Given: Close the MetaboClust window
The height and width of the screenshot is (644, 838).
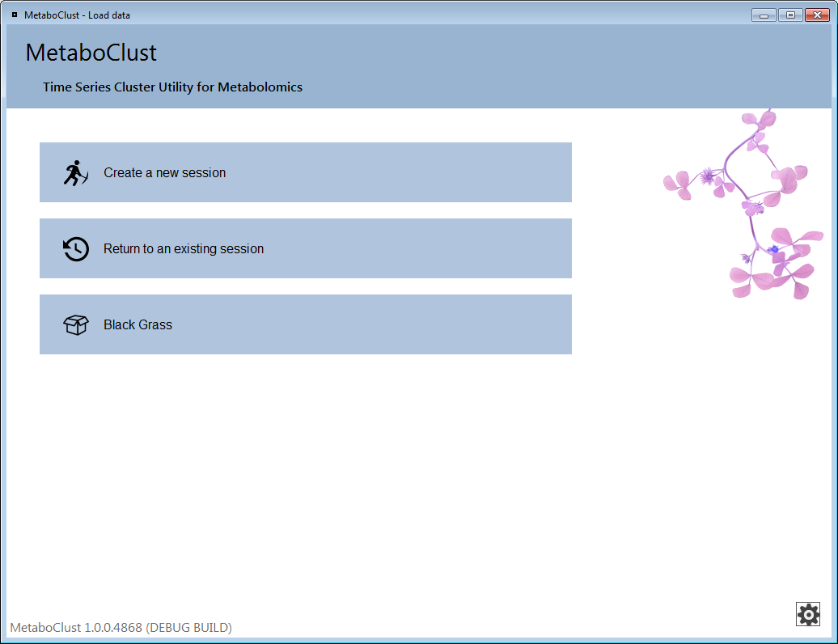Looking at the screenshot, I should click(817, 15).
